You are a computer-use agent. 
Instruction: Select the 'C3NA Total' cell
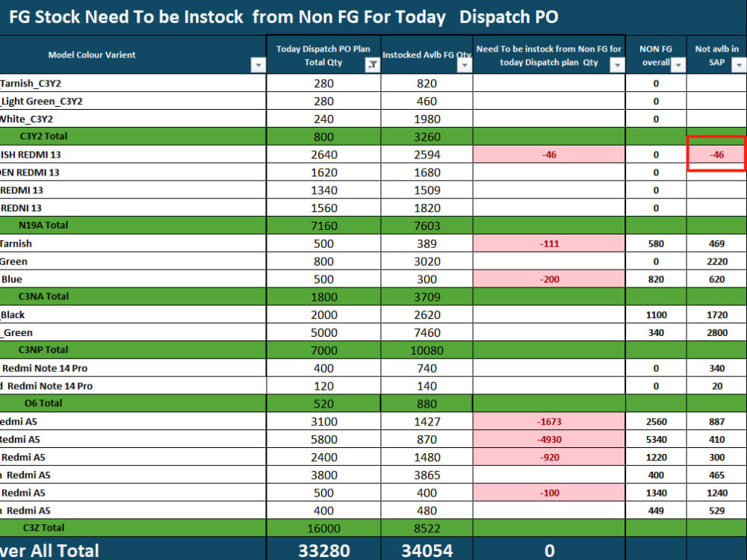[132, 296]
